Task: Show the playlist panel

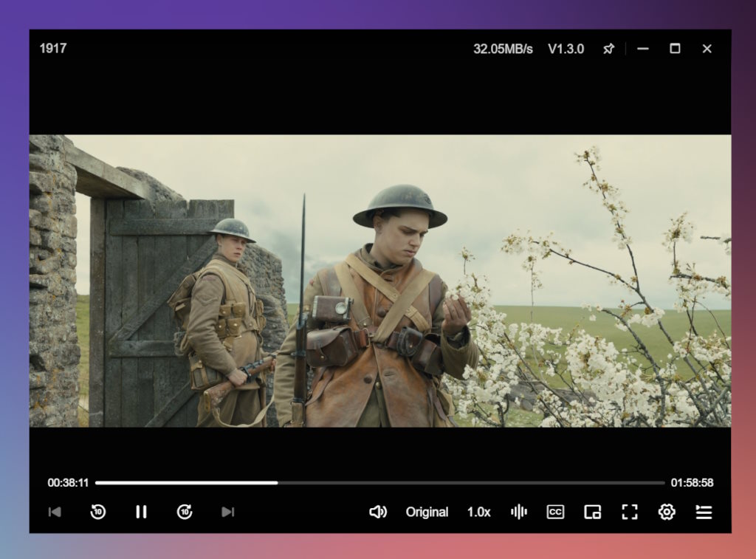Action: pyautogui.click(x=704, y=512)
